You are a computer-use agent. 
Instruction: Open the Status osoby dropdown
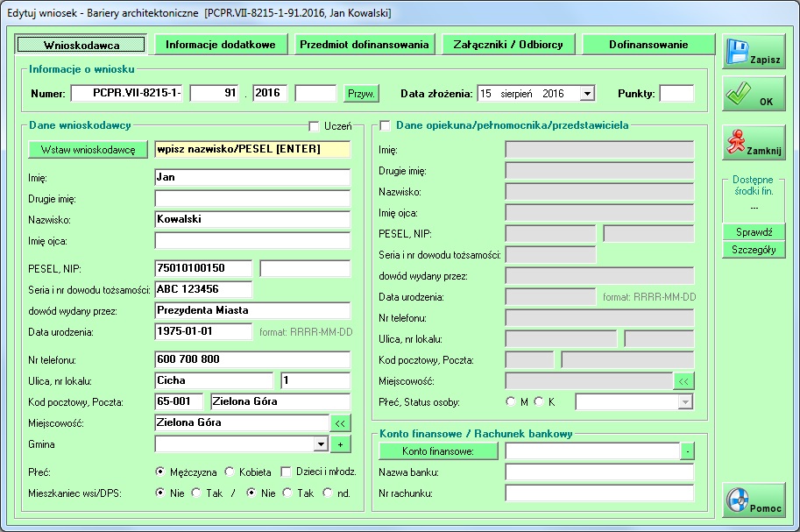point(685,401)
